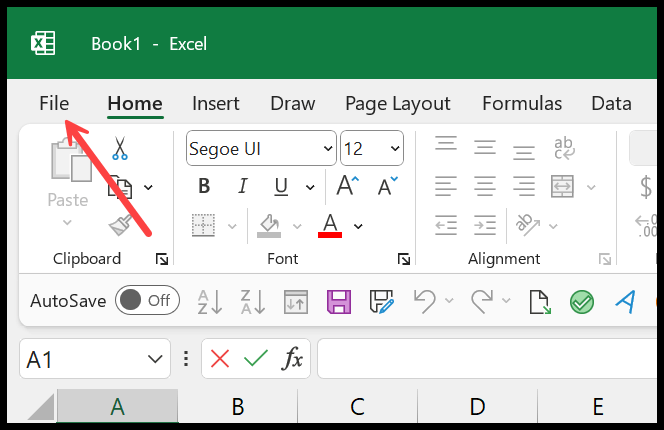This screenshot has width=664, height=430.
Task: Select the Draw tab
Action: coord(293,103)
